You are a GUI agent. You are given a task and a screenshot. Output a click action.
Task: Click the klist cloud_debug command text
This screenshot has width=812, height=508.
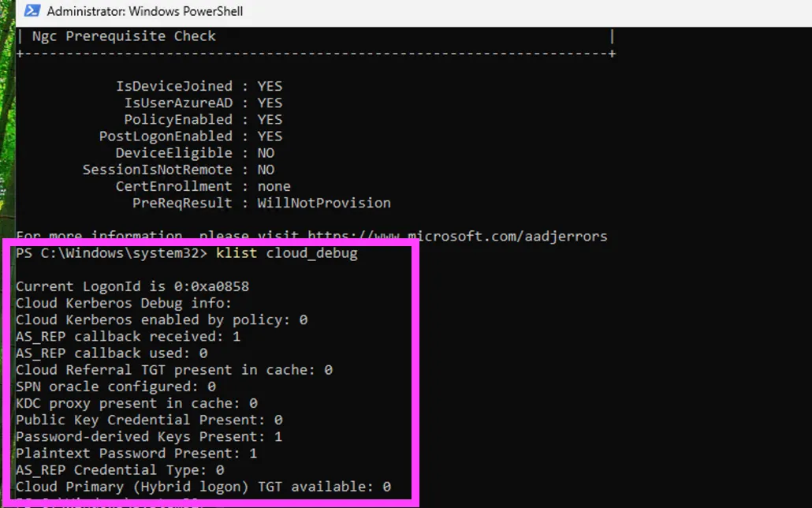click(x=286, y=253)
